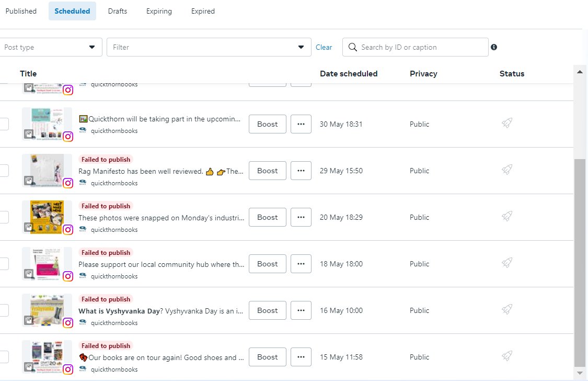
Task: Select the Scheduled tab
Action: point(72,11)
